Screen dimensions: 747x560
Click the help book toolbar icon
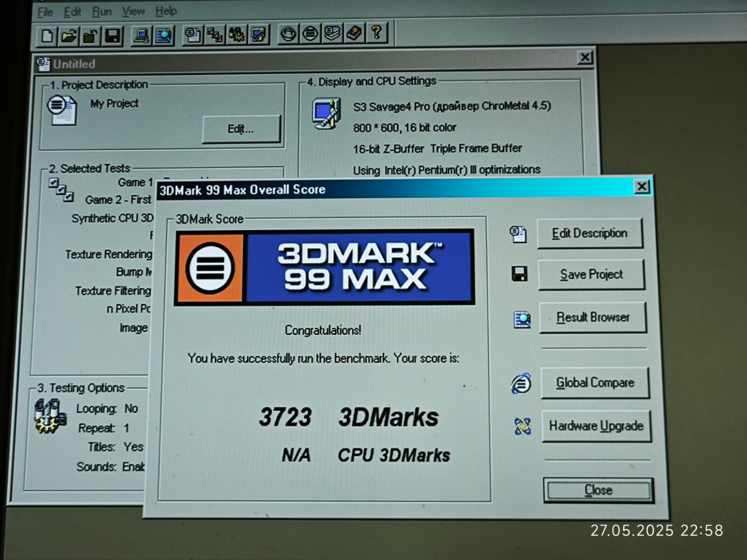pos(354,33)
